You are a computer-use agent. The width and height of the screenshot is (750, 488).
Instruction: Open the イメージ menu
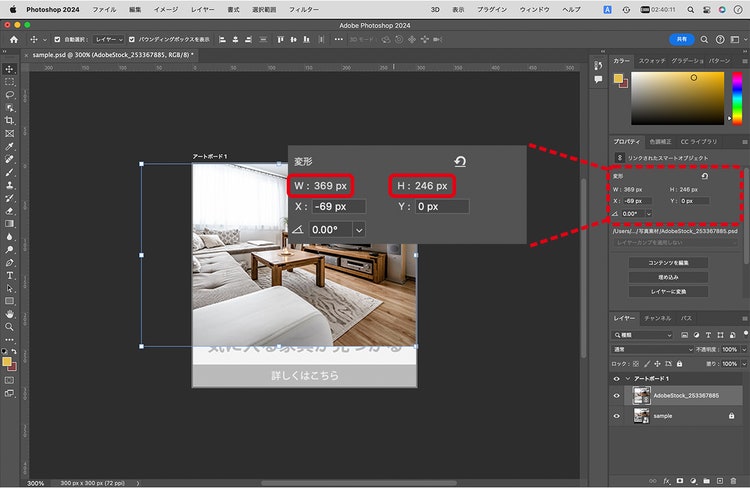166,10
